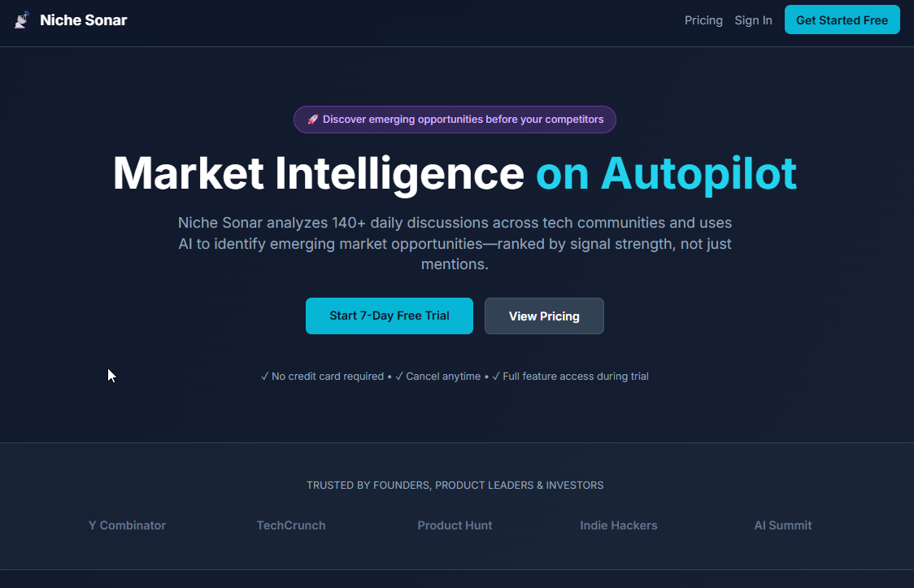Click the Get Started Free button
This screenshot has height=588, width=914.
(x=842, y=20)
